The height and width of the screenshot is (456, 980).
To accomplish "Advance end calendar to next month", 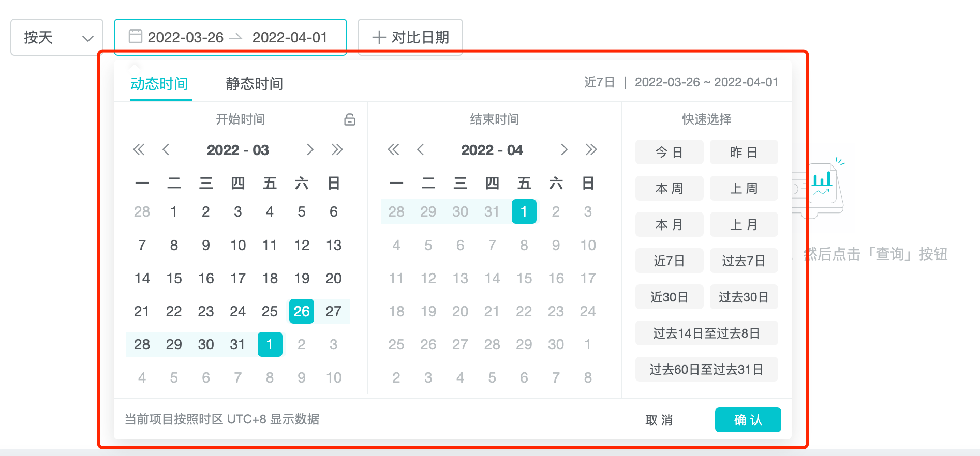I will tap(564, 150).
